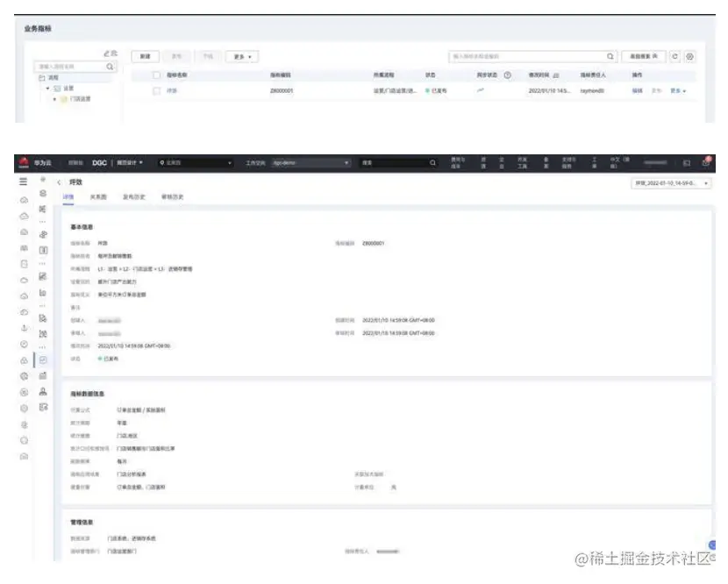Click the account name in top bar
Viewport: 728px width, 584px height.
(x=655, y=163)
